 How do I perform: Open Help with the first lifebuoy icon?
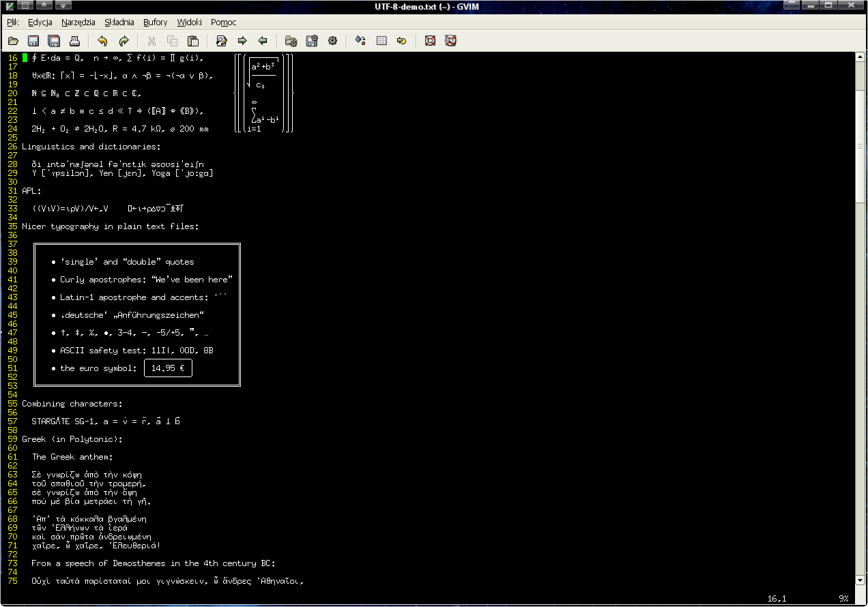tap(430, 40)
